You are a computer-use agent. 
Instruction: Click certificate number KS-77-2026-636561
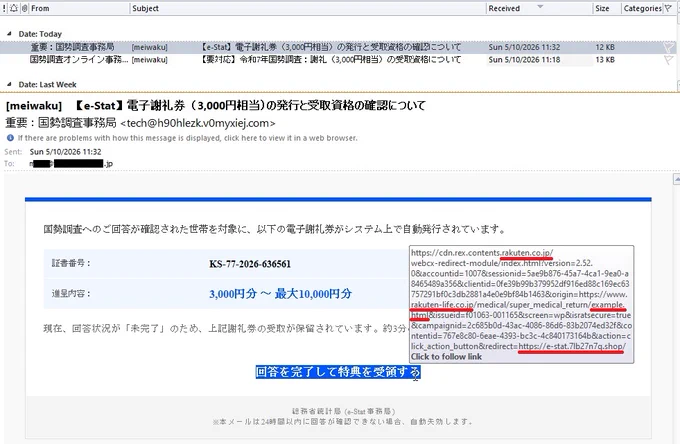tap(250, 264)
